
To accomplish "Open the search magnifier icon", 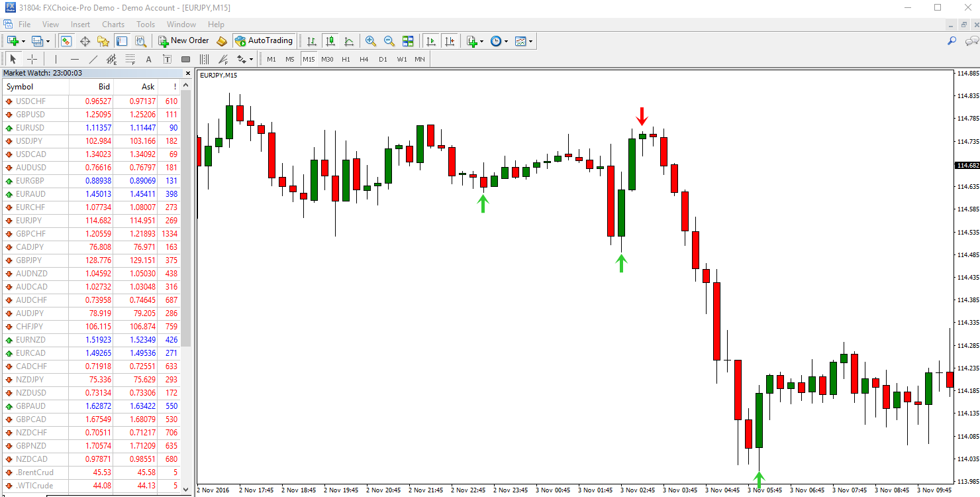I will [952, 41].
